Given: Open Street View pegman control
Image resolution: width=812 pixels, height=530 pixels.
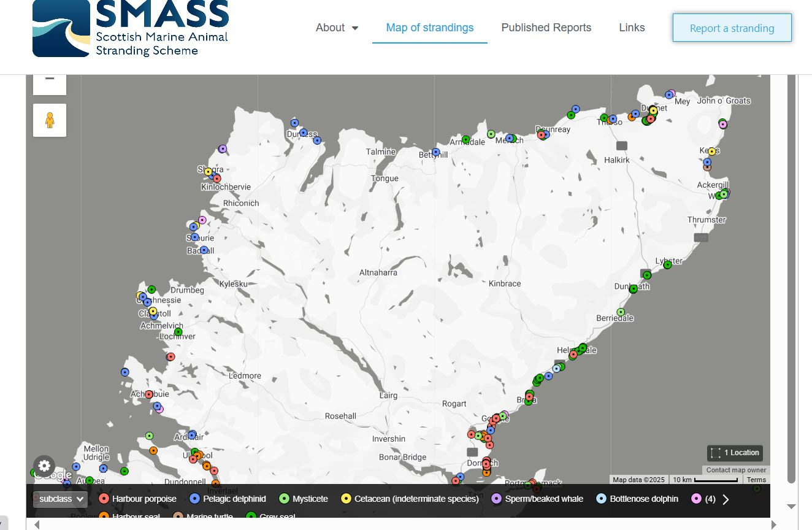Looking at the screenshot, I should pyautogui.click(x=50, y=120).
